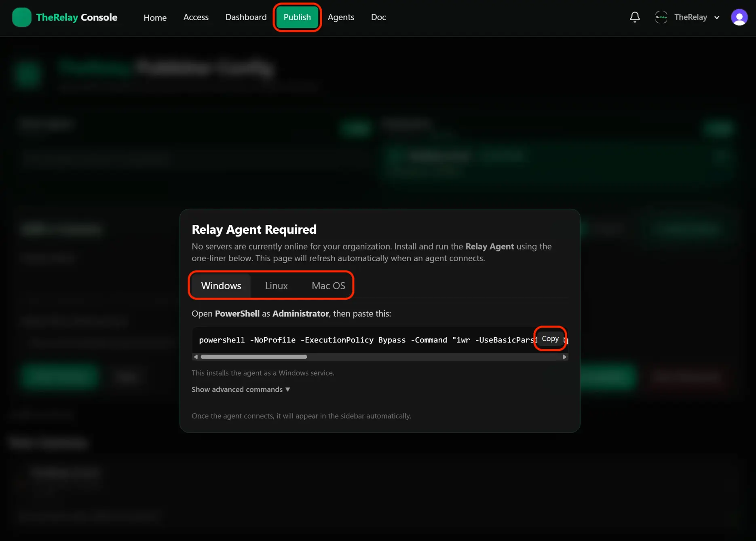Click the TheRelay Console green logo icon
The width and height of the screenshot is (756, 541).
22,17
